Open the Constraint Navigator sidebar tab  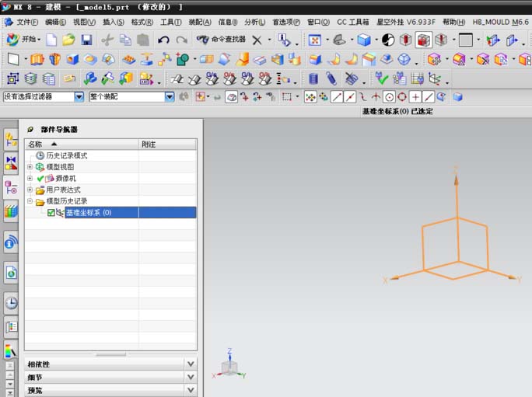coord(11,163)
